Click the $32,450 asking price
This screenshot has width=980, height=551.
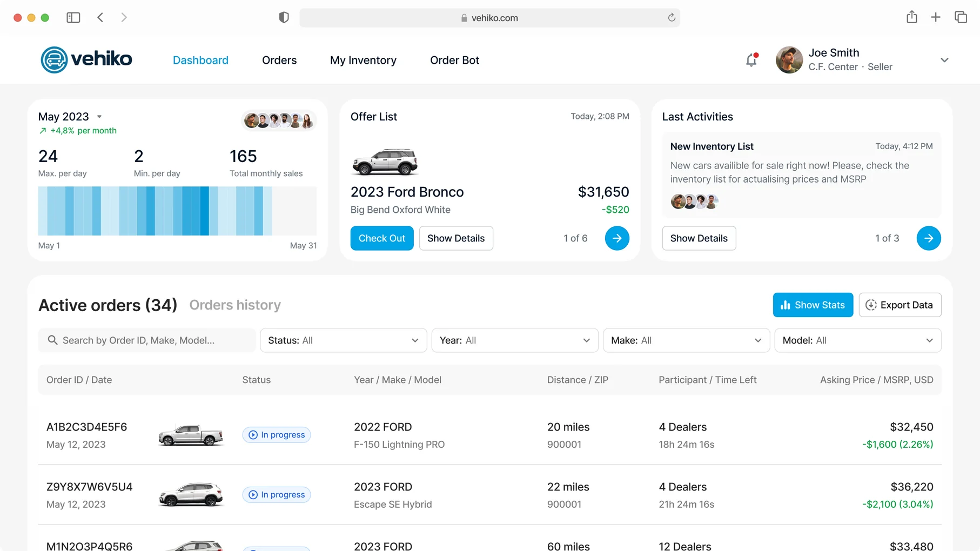(911, 427)
